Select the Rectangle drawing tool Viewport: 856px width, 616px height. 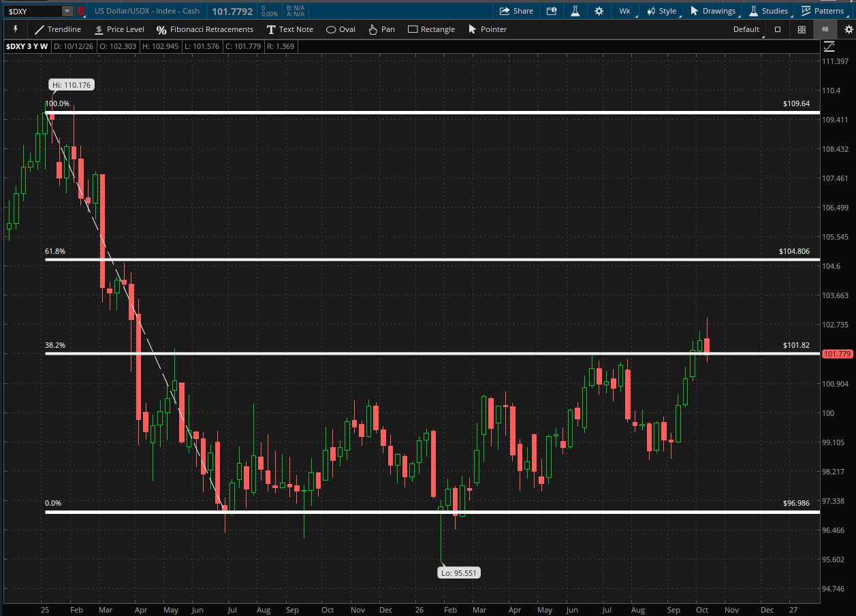431,29
